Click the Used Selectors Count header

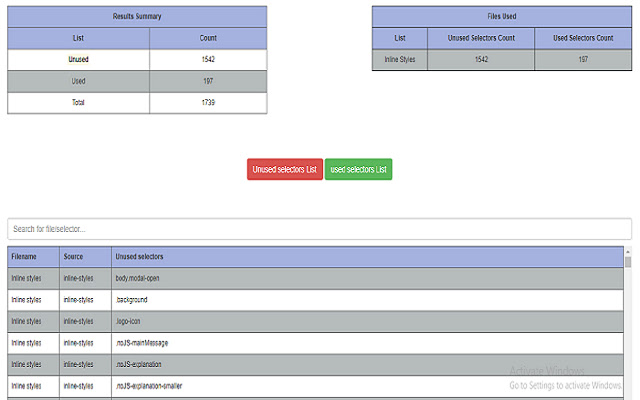[x=583, y=38]
